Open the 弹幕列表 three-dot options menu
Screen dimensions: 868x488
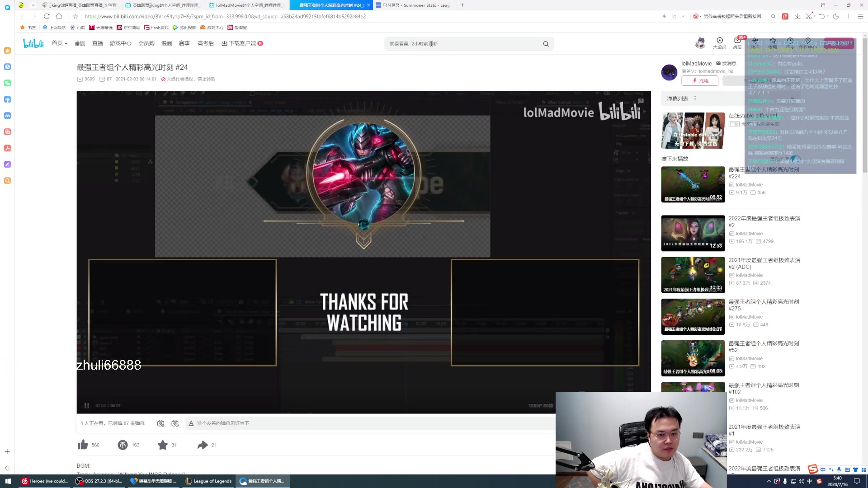point(695,99)
